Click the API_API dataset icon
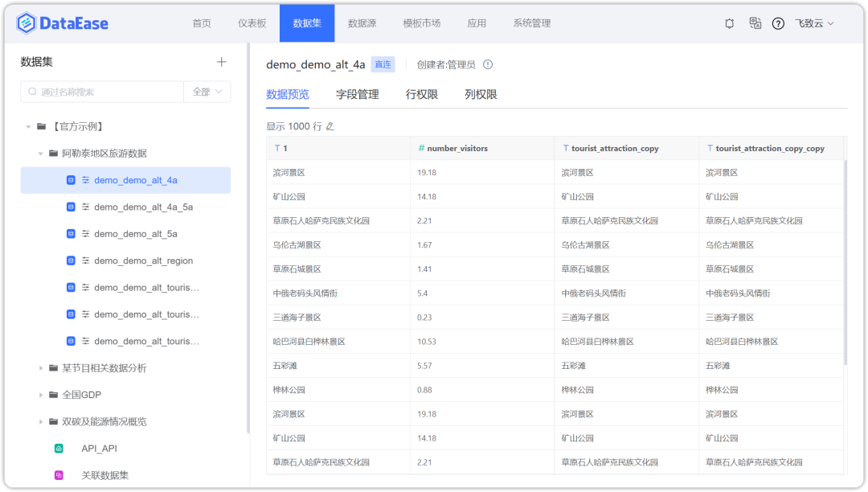The height and width of the screenshot is (492, 868). pos(59,449)
